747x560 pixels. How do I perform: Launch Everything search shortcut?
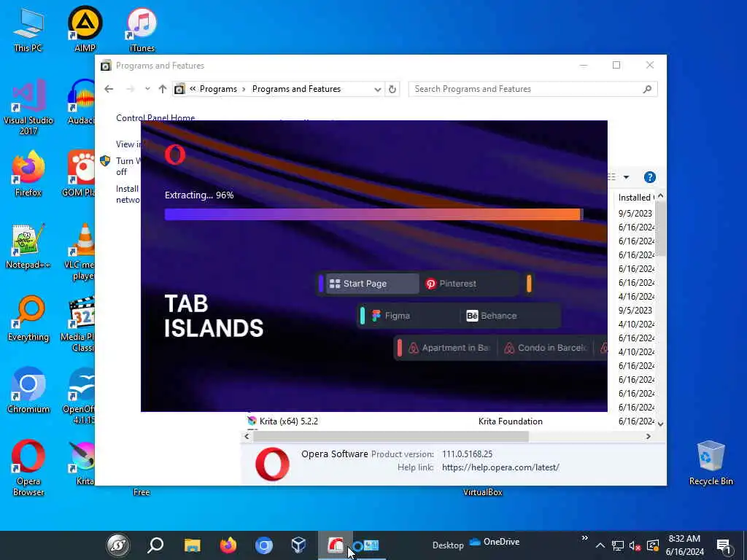[28, 319]
